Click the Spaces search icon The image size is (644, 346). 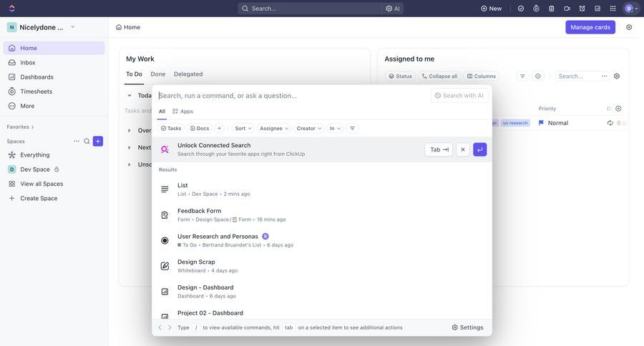click(87, 142)
